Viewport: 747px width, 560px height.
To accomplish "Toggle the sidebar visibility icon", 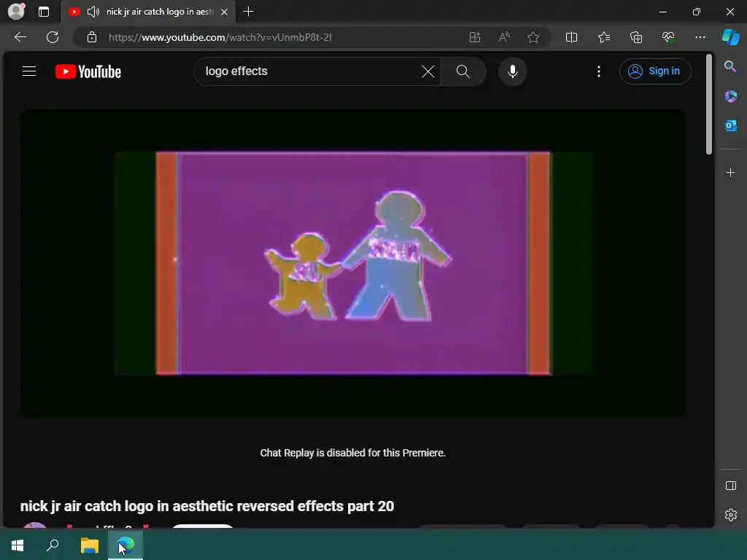I will coord(730,486).
